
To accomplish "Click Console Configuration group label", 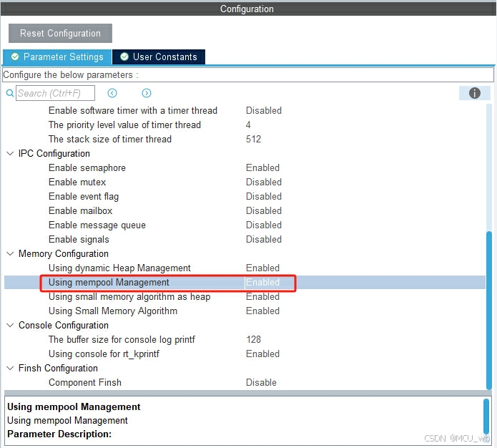I will click(x=64, y=325).
